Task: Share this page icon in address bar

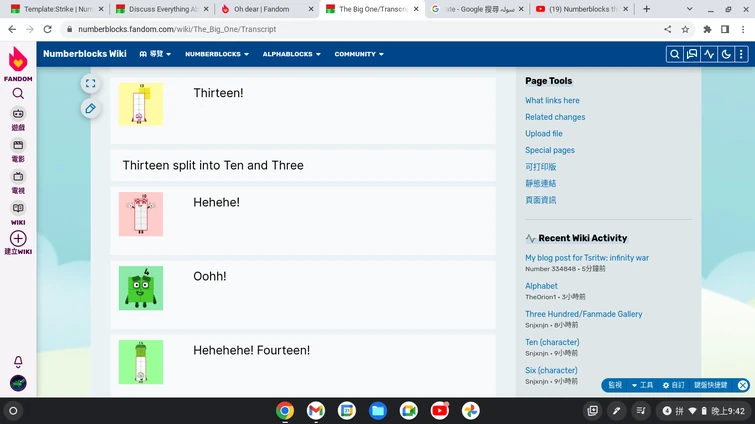Action: (667, 29)
